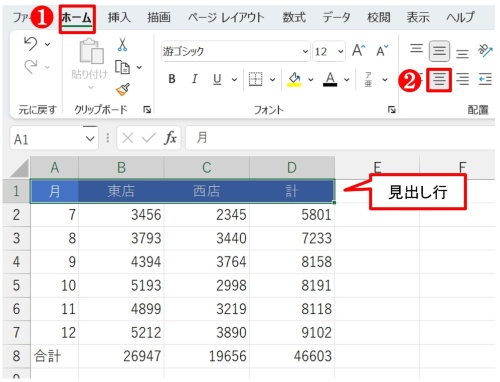Open the Clipboard group dialog launcher

(147, 110)
